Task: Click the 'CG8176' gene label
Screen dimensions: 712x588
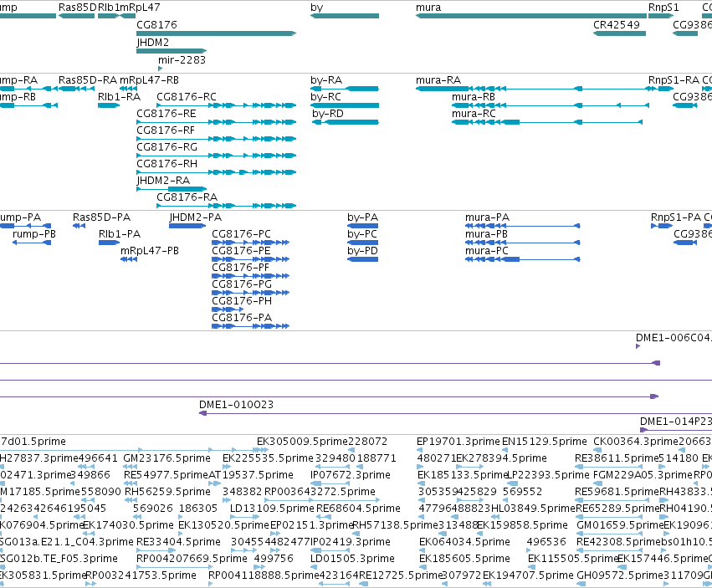Action: [x=156, y=25]
